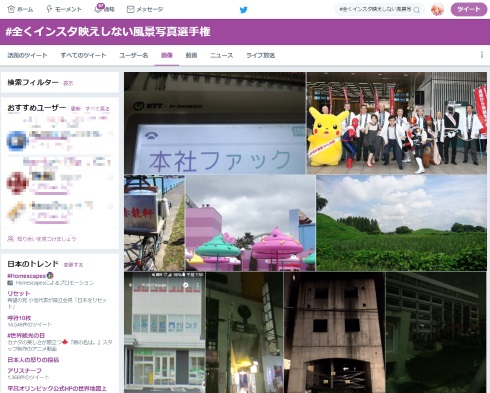490x393 pixels.
Task: Open the delivery bicycle box photo
Action: click(154, 223)
